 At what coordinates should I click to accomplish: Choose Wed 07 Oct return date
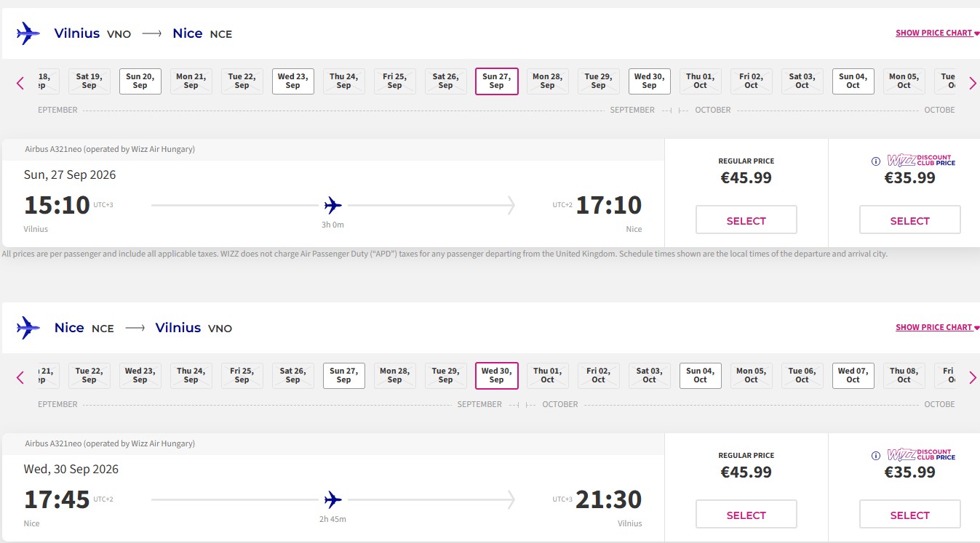tap(853, 376)
